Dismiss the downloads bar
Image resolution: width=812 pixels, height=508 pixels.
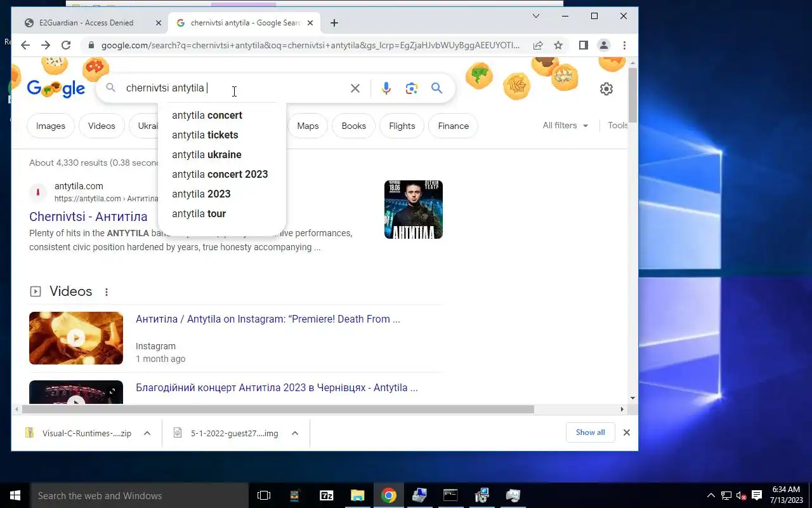(627, 432)
